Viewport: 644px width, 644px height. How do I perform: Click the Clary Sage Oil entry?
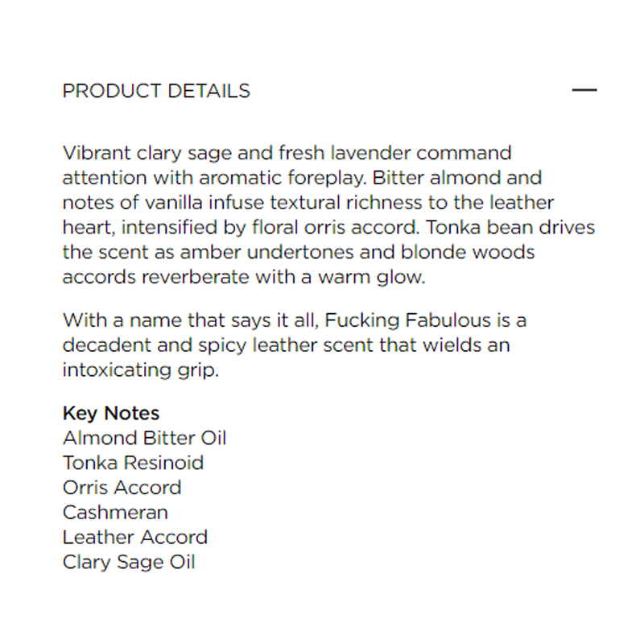(x=129, y=562)
